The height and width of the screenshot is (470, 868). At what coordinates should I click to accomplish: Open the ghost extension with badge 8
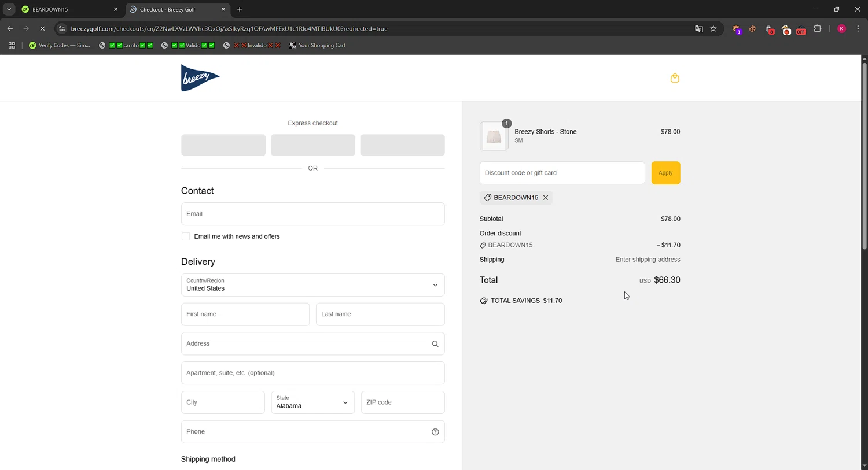click(770, 29)
